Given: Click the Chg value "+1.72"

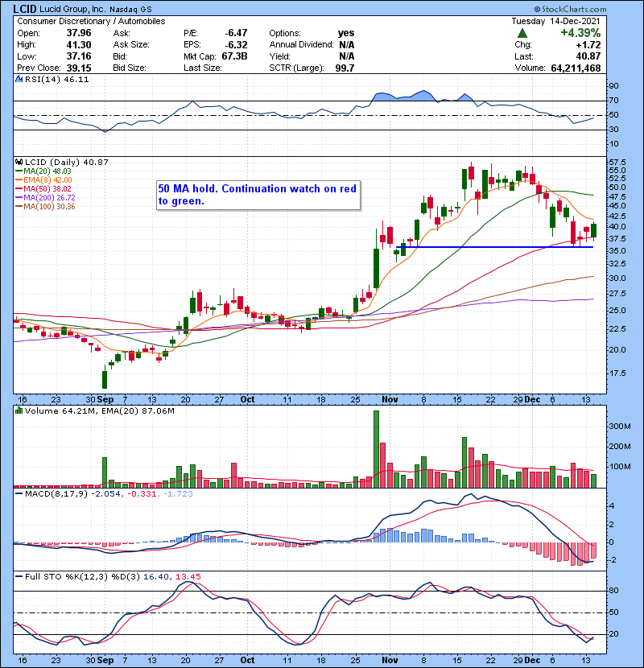Looking at the screenshot, I should [x=588, y=45].
